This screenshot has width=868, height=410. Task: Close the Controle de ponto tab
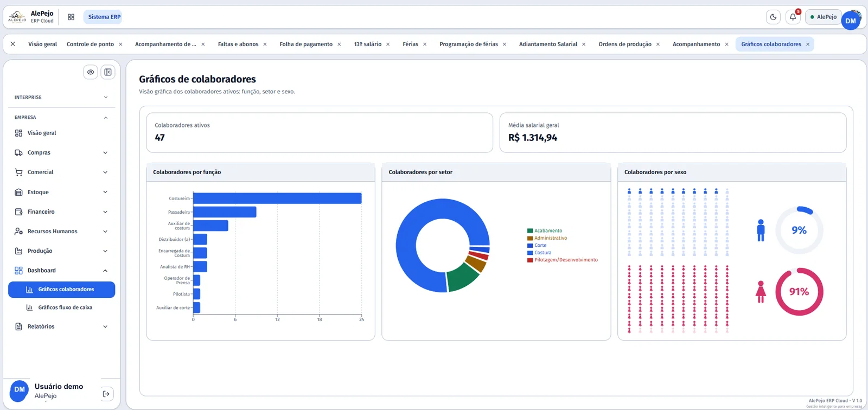pos(120,44)
